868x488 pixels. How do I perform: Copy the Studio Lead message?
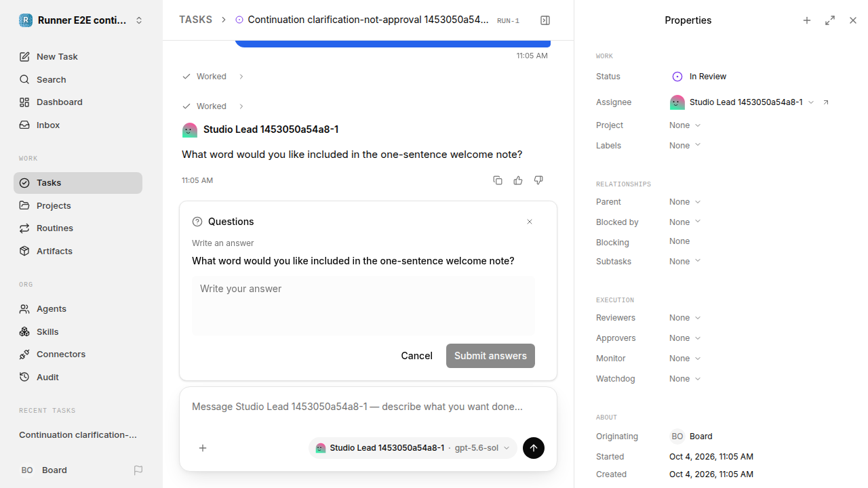click(498, 180)
